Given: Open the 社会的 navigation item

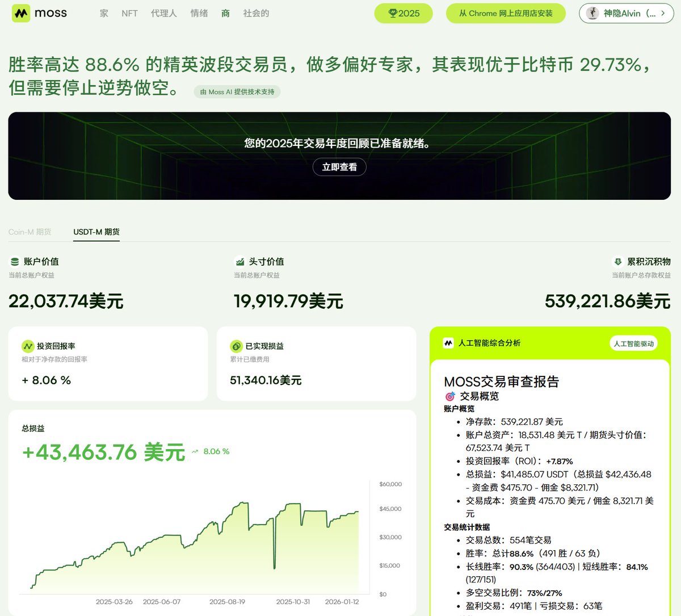Looking at the screenshot, I should tap(256, 13).
